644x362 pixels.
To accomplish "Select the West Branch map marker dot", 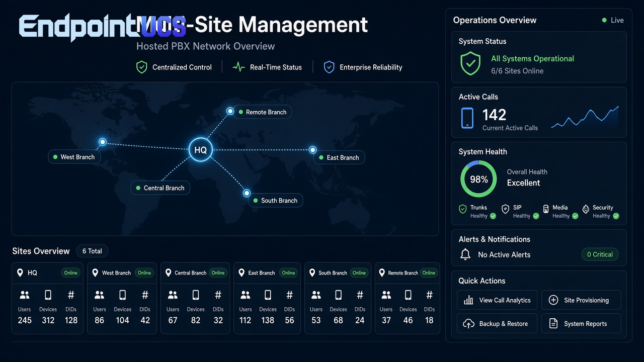I will [103, 142].
